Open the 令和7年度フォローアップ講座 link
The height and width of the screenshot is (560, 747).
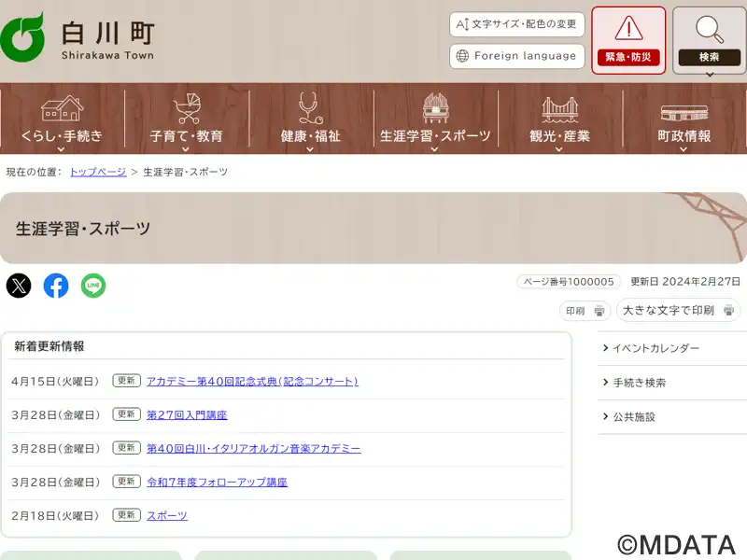[218, 483]
